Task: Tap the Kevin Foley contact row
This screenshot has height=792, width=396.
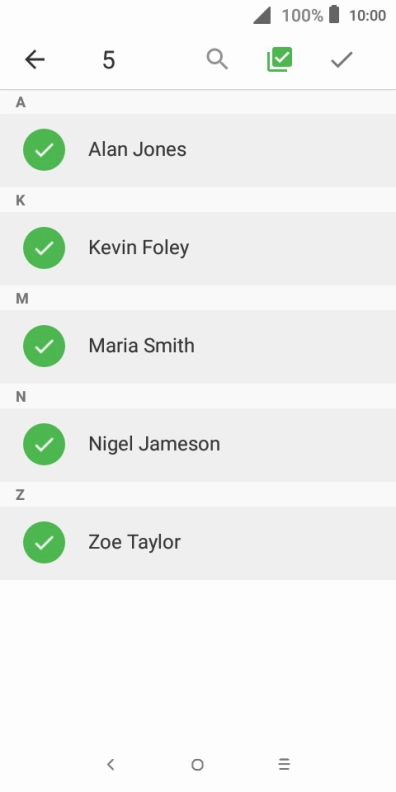Action: pos(198,248)
